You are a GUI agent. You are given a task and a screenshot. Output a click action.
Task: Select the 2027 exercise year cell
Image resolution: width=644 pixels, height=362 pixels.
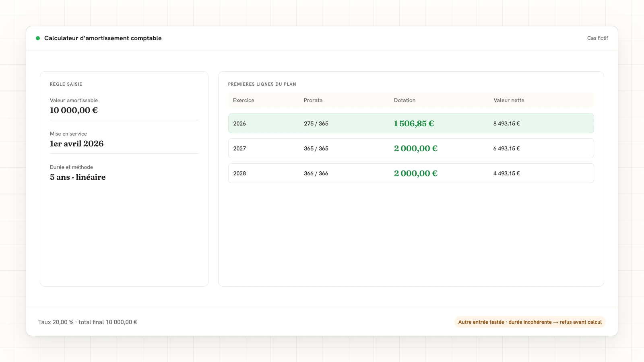(239, 148)
